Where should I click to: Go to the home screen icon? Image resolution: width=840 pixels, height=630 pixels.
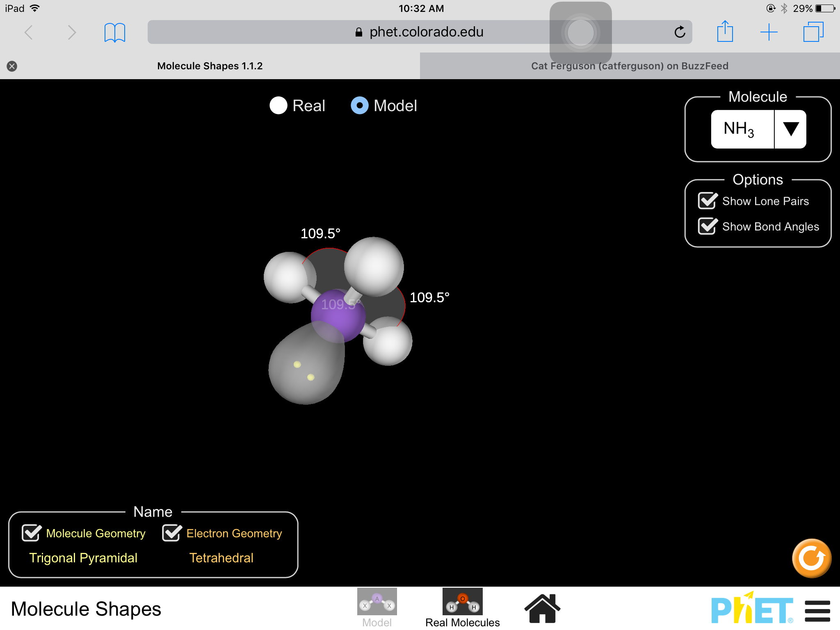point(542,608)
